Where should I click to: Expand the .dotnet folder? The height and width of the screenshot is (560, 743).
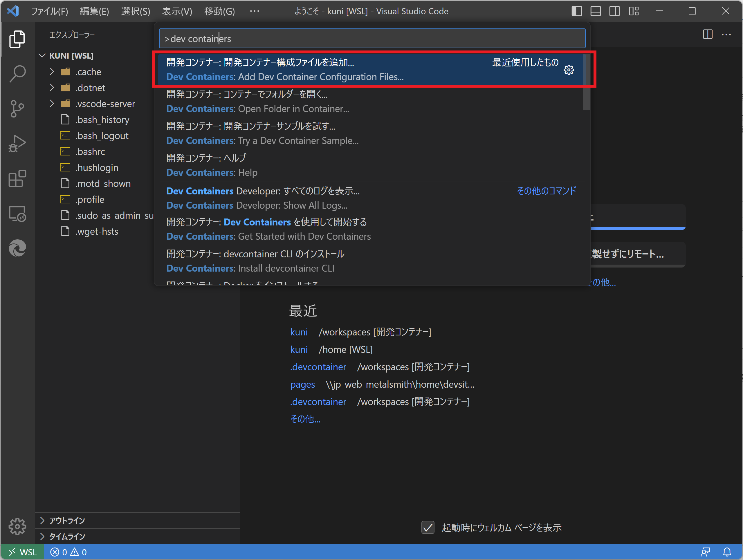pyautogui.click(x=52, y=88)
